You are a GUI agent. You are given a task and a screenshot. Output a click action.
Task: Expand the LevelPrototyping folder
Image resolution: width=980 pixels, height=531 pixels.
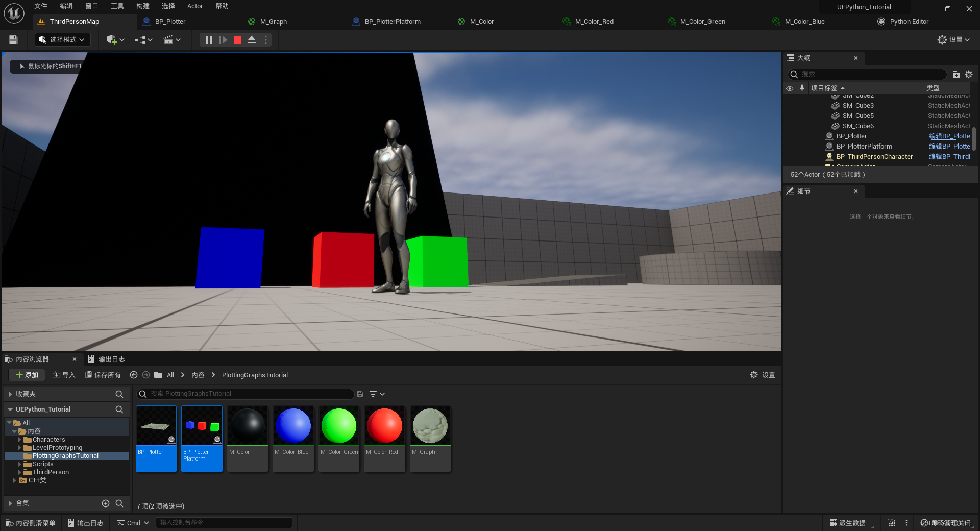[19, 448]
